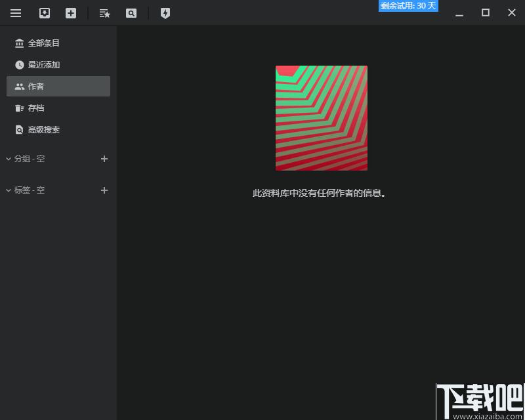Select 全部条目 in the sidebar
525x420 pixels.
click(58, 43)
